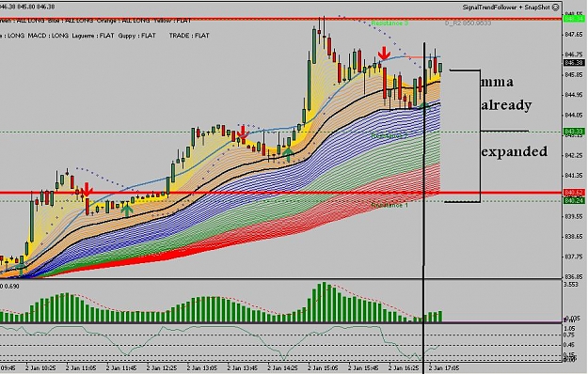Click the green 840.24 price tag

[x=573, y=201]
